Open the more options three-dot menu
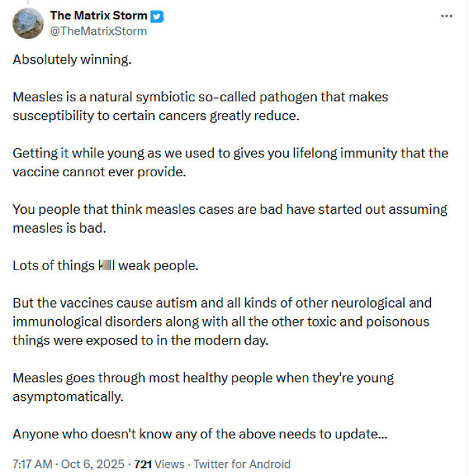469x476 pixels. tap(446, 16)
